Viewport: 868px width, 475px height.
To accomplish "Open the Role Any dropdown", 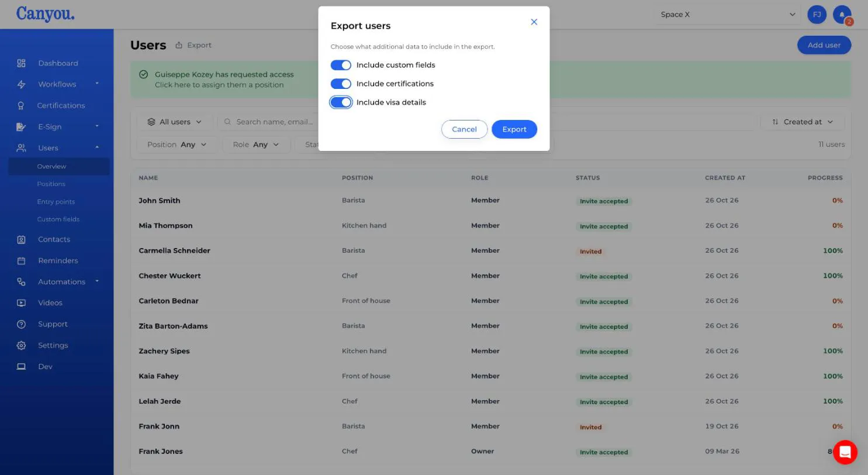I will [x=256, y=144].
